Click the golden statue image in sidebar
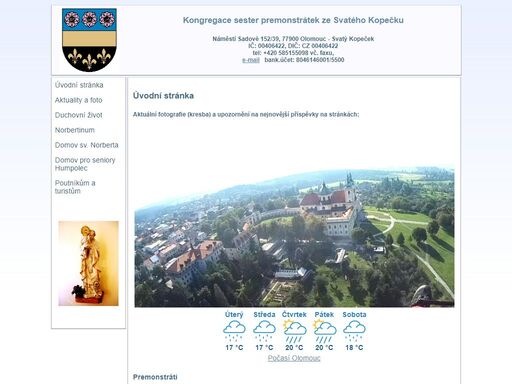The image size is (512, 384). coord(88,263)
